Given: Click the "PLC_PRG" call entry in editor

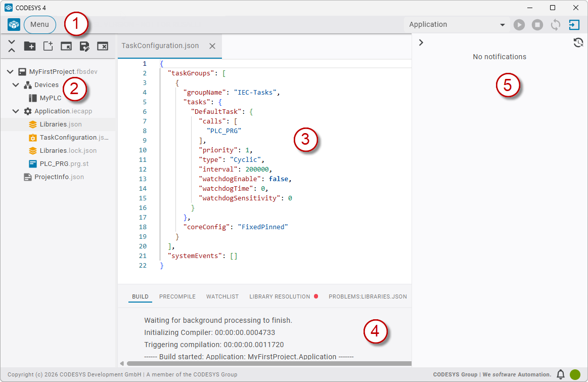Looking at the screenshot, I should click(224, 131).
